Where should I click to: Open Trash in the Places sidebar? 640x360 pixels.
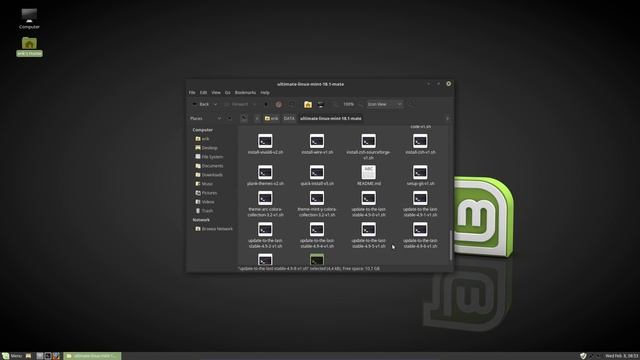204,211
